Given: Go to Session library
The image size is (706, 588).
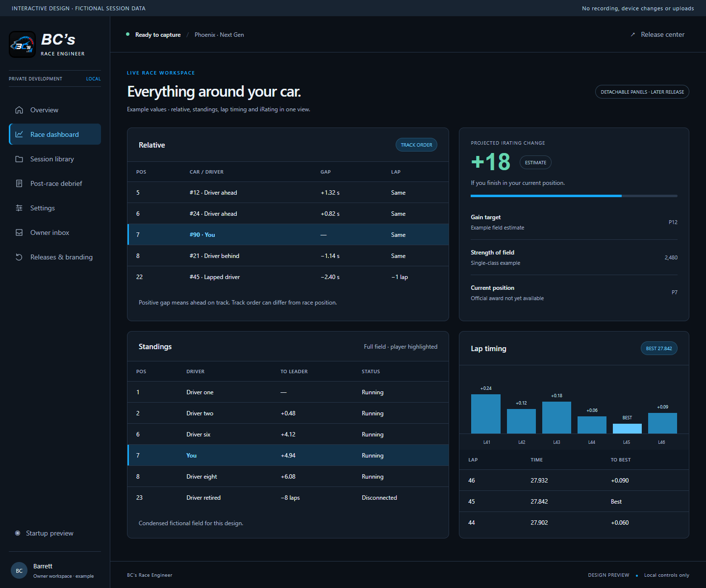Looking at the screenshot, I should point(55,159).
